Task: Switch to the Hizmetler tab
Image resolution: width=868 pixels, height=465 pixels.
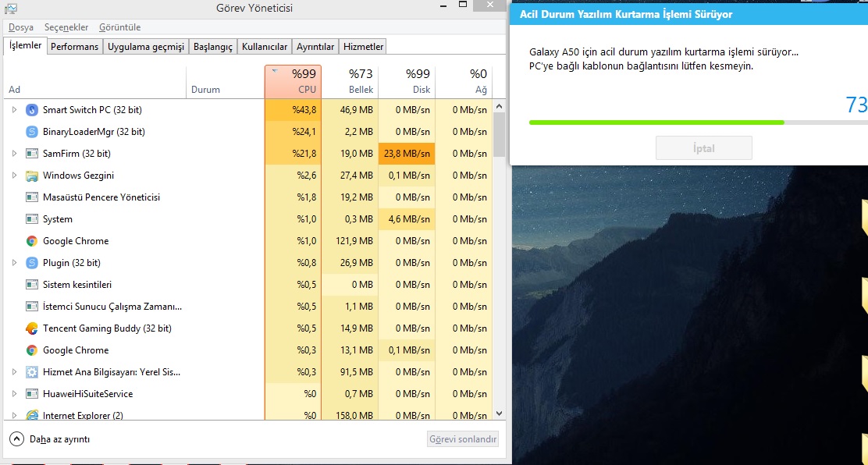Action: 363,47
